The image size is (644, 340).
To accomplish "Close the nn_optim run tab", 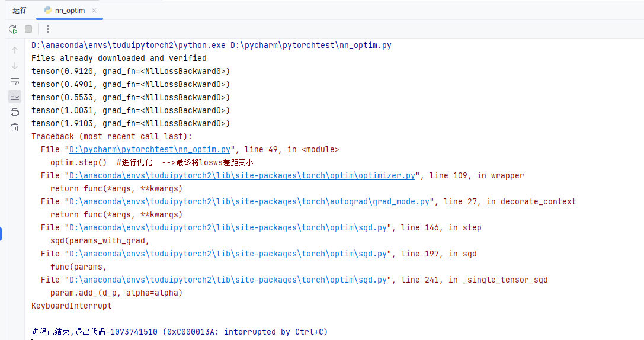I will click(x=94, y=11).
